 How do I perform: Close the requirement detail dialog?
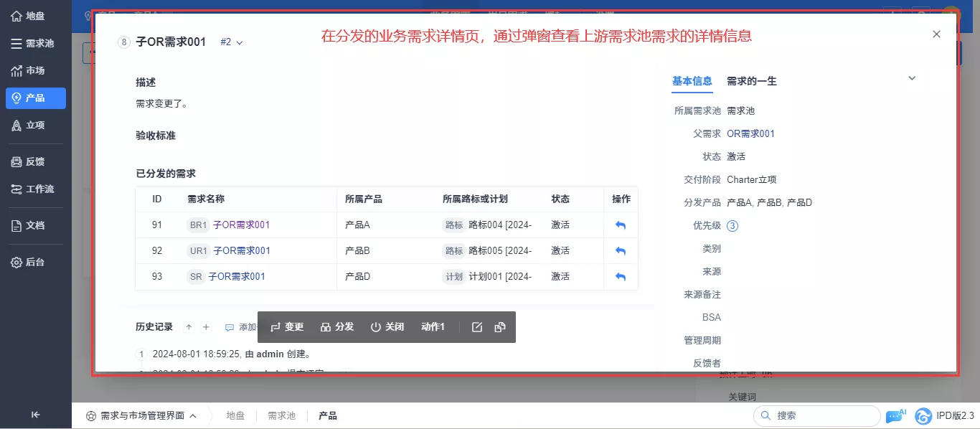click(x=936, y=34)
